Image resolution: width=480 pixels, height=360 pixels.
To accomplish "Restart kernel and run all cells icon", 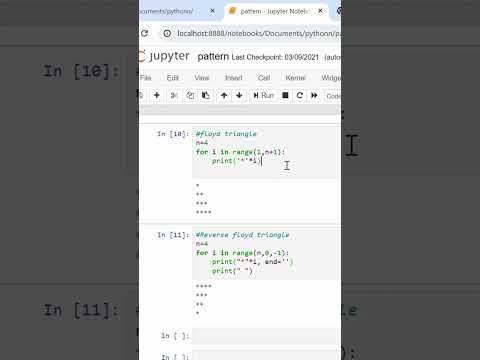I will (x=314, y=95).
